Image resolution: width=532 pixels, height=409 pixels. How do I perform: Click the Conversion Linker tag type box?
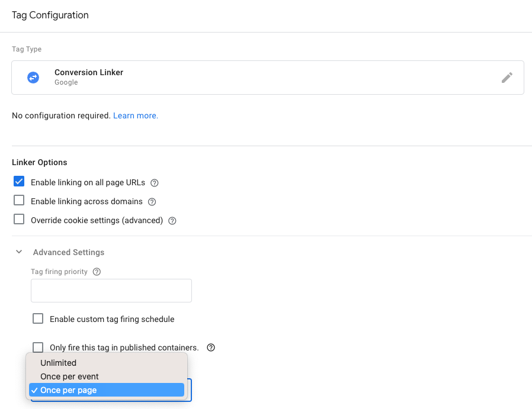[x=268, y=78]
